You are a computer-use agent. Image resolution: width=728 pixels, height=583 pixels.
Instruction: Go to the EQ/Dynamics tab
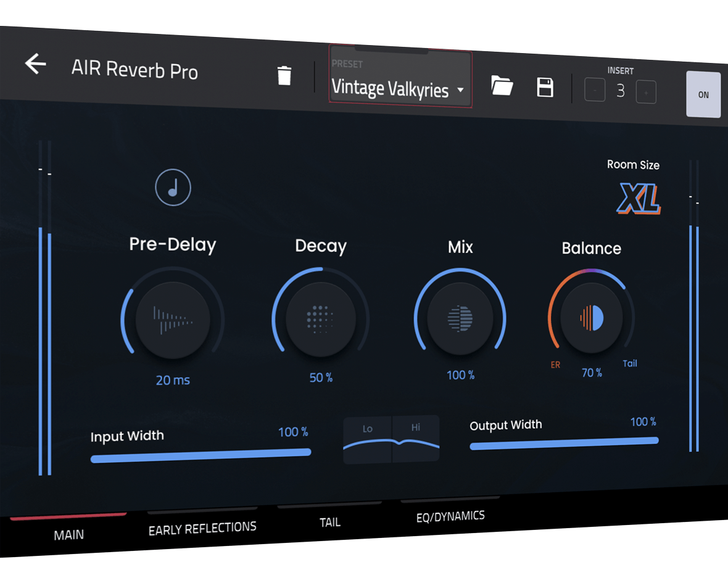point(450,516)
